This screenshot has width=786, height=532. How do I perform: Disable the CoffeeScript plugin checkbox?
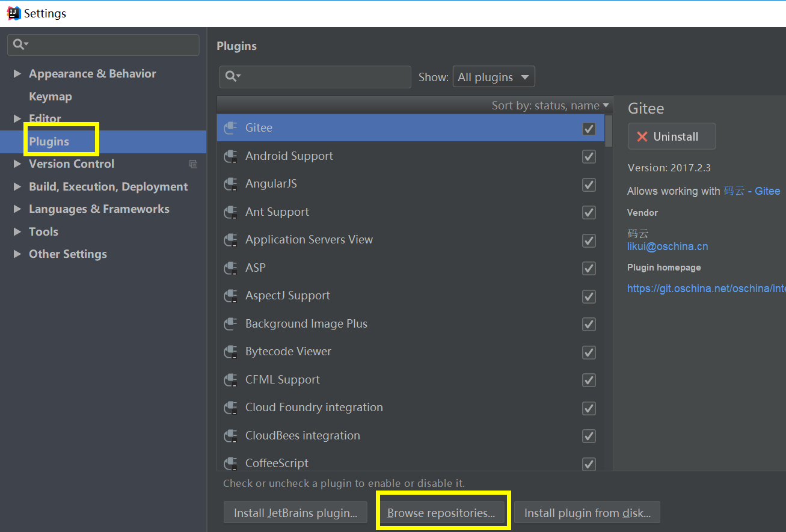click(589, 463)
